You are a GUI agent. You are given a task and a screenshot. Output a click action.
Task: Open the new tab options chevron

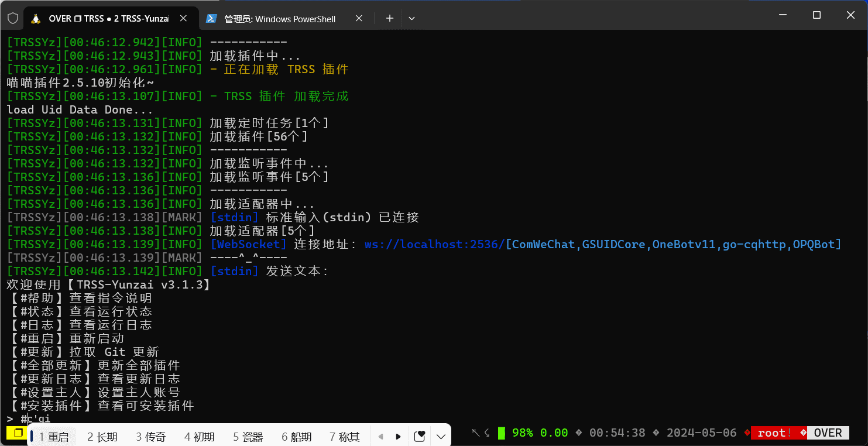411,18
